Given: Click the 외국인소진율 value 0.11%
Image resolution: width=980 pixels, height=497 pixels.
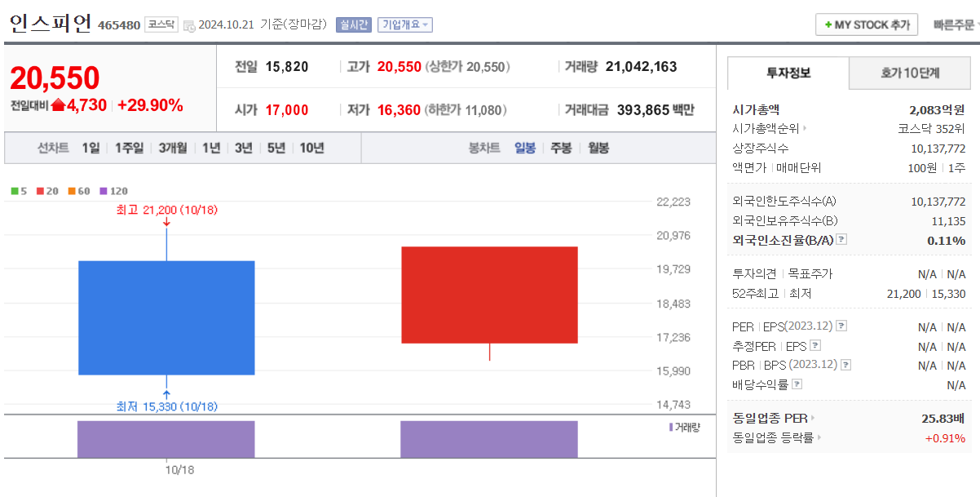Looking at the screenshot, I should point(947,240).
